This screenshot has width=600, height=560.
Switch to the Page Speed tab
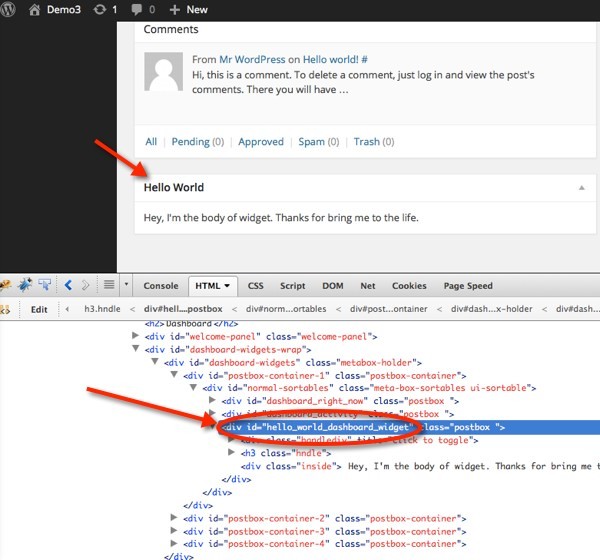(x=468, y=286)
